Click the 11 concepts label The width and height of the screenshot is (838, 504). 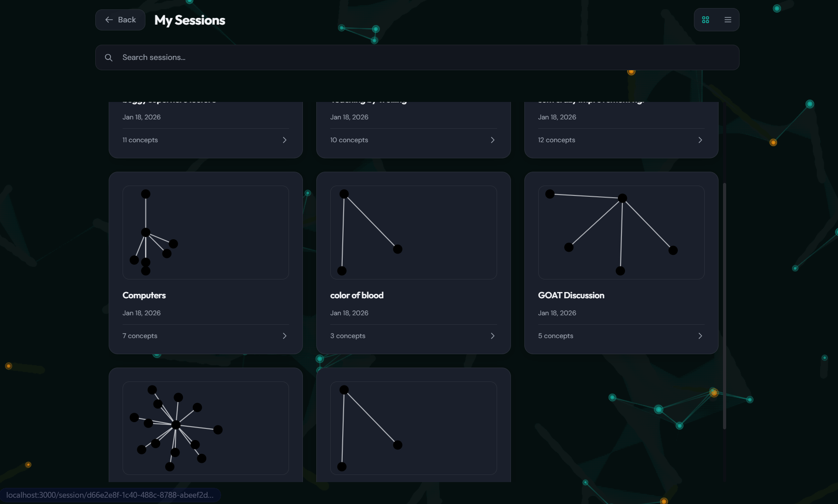(140, 140)
